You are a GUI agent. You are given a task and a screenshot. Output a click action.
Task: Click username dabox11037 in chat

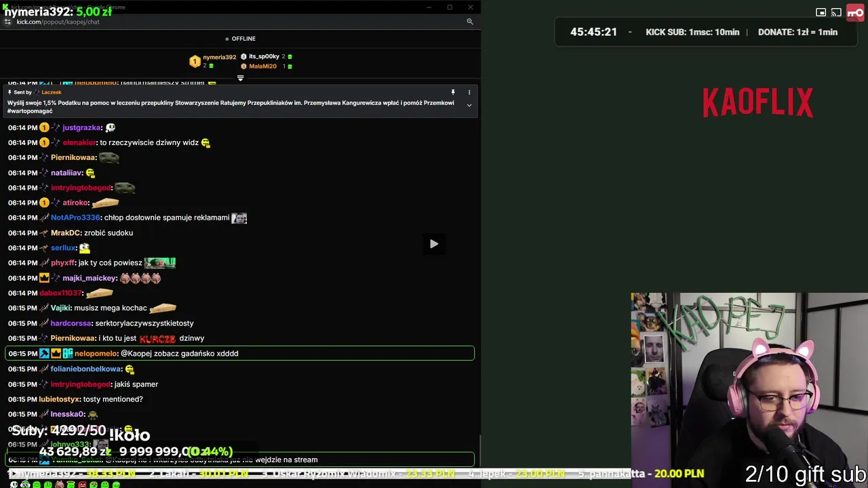click(60, 293)
